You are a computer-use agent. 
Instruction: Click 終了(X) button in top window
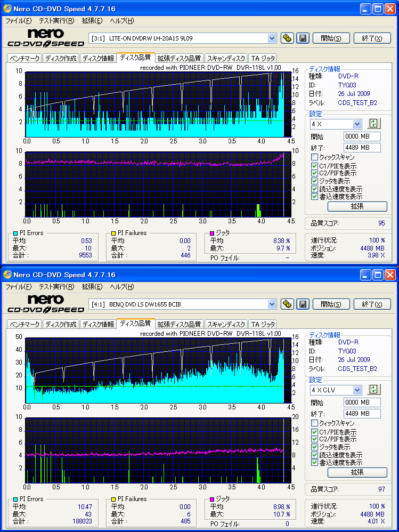(x=372, y=38)
